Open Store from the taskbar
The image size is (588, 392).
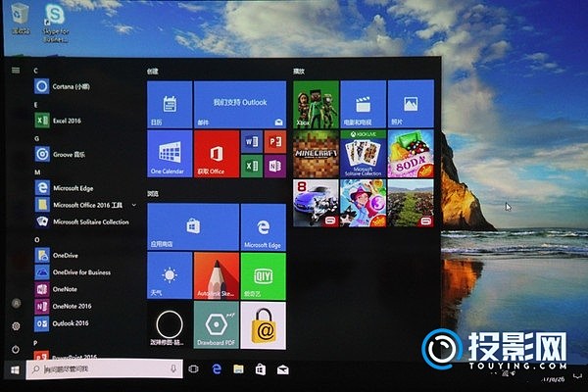[261, 369]
